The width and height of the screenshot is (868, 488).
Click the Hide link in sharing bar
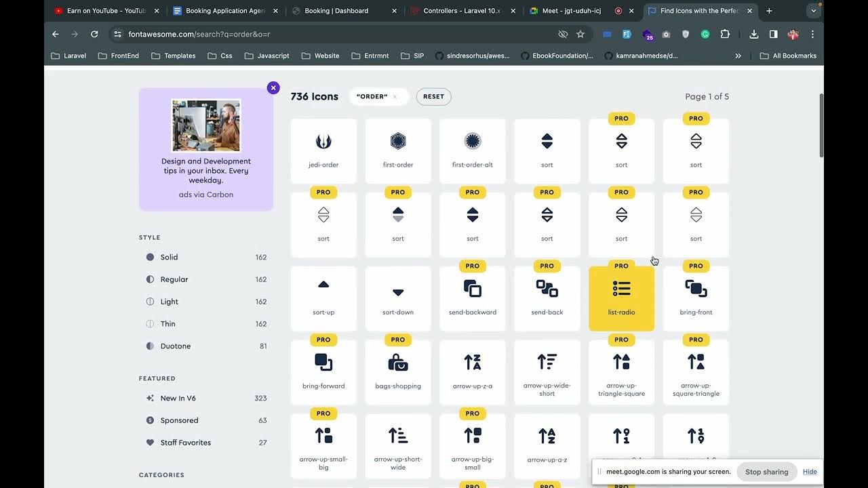pyautogui.click(x=810, y=472)
